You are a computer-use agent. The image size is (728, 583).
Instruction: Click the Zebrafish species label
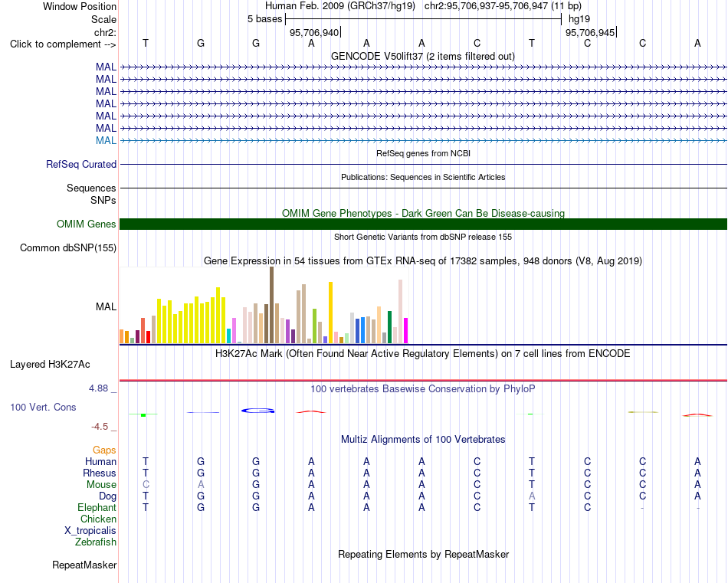pyautogui.click(x=96, y=542)
